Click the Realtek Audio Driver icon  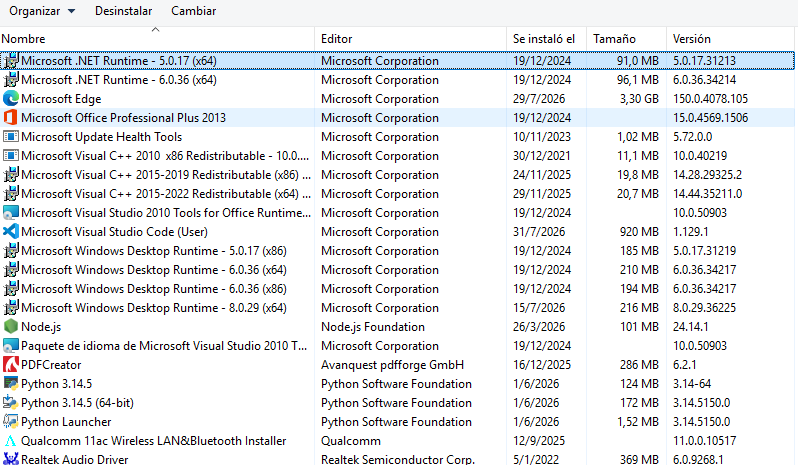(x=11, y=459)
